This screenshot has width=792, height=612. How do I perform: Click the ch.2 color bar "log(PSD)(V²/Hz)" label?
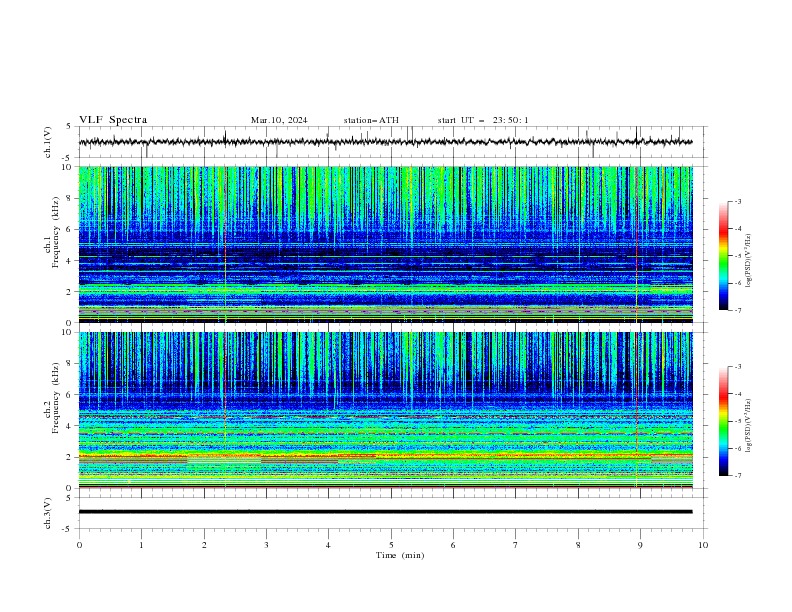[x=749, y=426]
